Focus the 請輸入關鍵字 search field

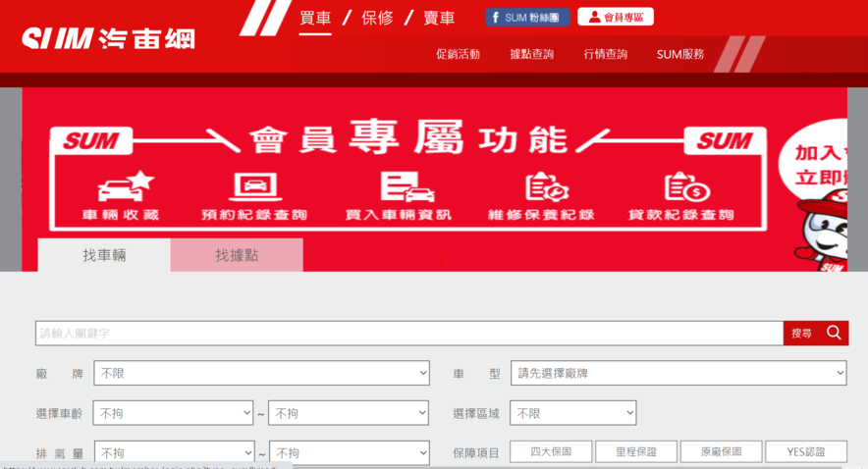pos(409,333)
